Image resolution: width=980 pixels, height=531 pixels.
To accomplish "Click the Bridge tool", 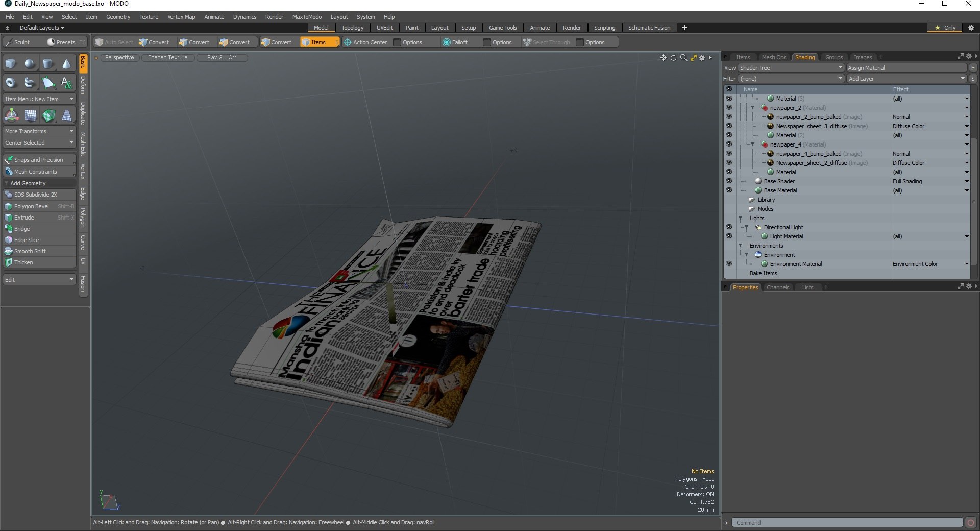I will [39, 229].
